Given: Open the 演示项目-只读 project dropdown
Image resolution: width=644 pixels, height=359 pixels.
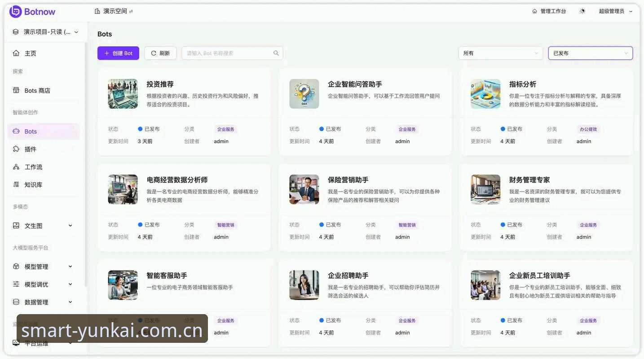Looking at the screenshot, I should 45,32.
